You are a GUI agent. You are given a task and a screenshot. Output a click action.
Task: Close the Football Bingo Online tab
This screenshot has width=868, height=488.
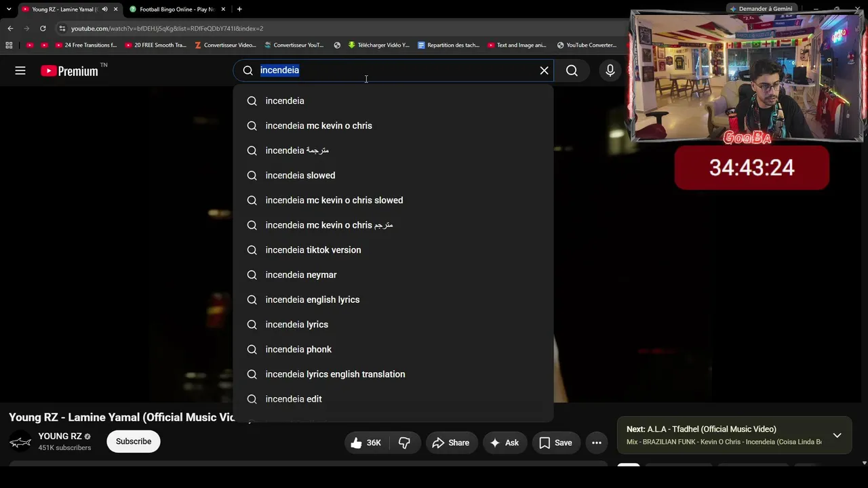coord(223,9)
